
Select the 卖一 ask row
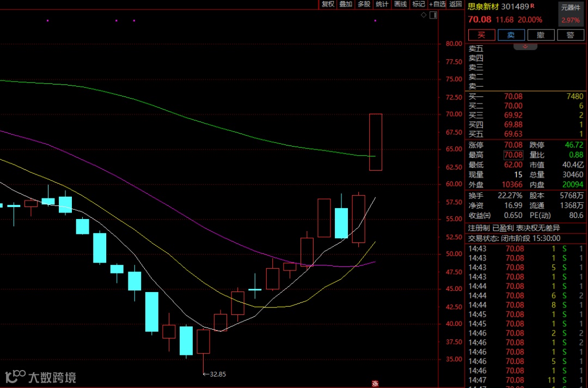tap(526, 86)
